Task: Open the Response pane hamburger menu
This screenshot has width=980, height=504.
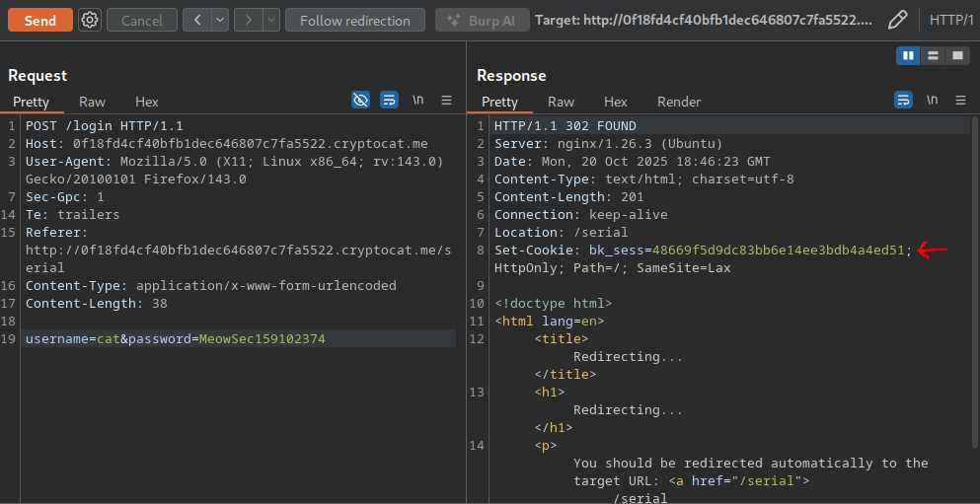Action: 960,100
